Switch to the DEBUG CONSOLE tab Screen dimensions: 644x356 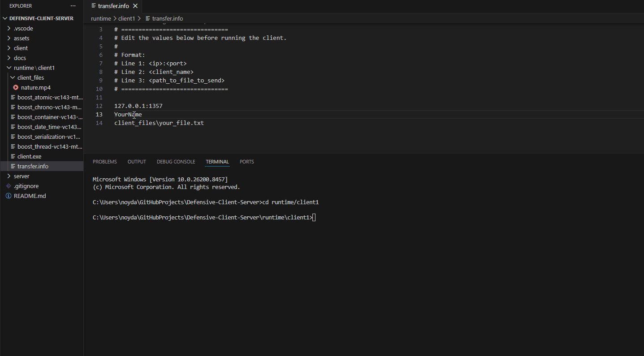(x=176, y=162)
